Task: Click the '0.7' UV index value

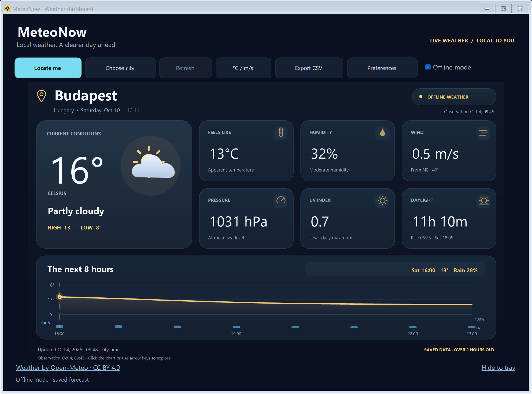Action: pyautogui.click(x=320, y=222)
